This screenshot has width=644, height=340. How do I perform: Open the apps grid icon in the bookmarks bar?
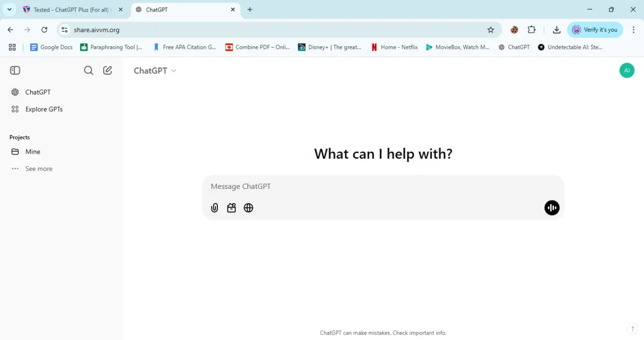pyautogui.click(x=12, y=47)
